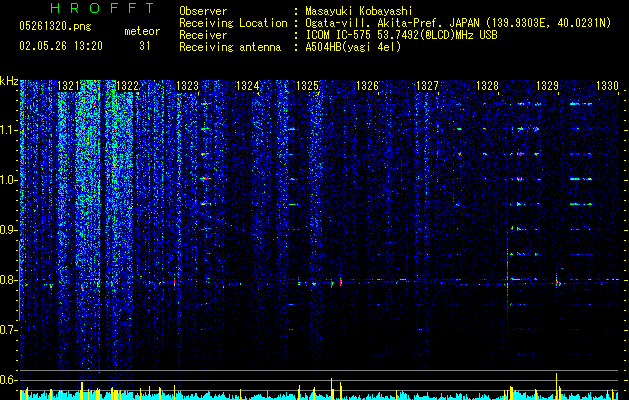Click the kHz axis unit label
The image size is (629, 400).
click(x=9, y=81)
